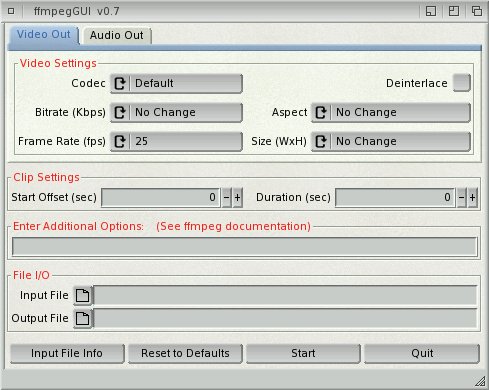This screenshot has width=489, height=390.
Task: Click the window resize corner gadget
Action: 480,381
